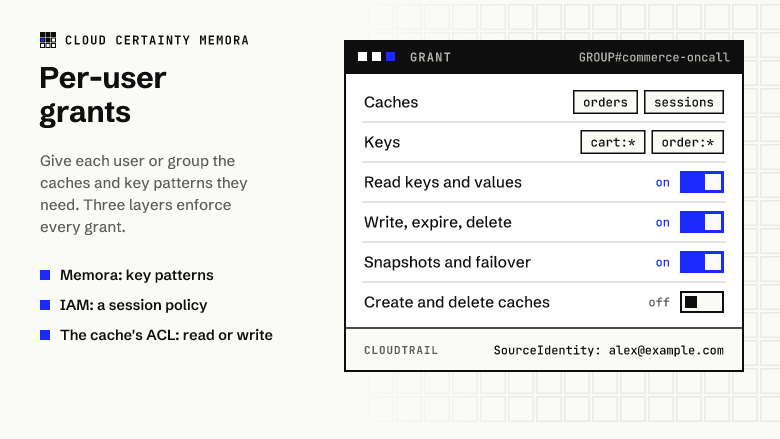This screenshot has height=439, width=780.
Task: Click the CLOUDTRAIL footer label
Action: tap(401, 350)
